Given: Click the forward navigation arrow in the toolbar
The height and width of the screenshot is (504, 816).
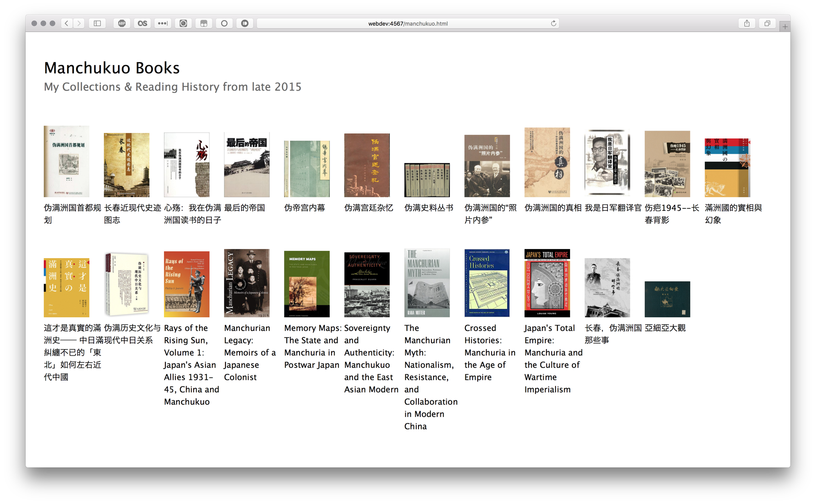Looking at the screenshot, I should point(79,23).
